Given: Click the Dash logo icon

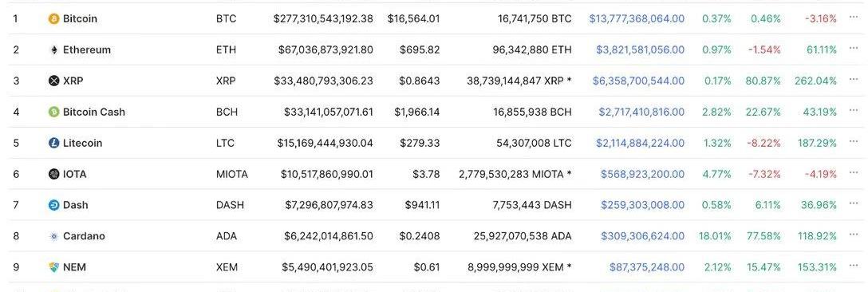Looking at the screenshot, I should pyautogui.click(x=53, y=205).
